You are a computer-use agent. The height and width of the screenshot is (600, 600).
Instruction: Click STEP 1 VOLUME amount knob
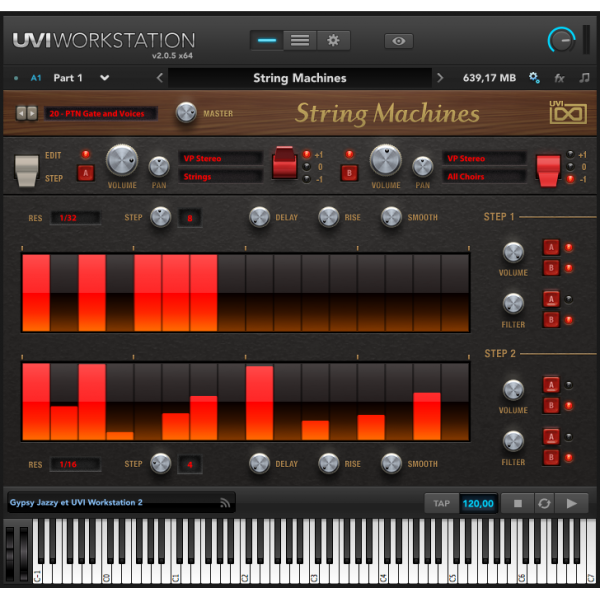513,253
